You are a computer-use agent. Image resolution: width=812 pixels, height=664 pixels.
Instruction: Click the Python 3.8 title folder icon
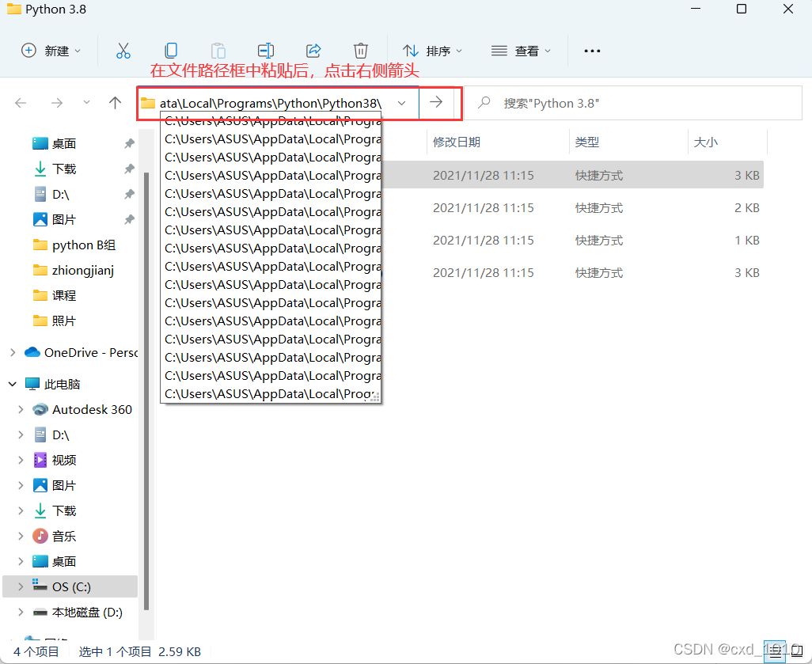14,9
